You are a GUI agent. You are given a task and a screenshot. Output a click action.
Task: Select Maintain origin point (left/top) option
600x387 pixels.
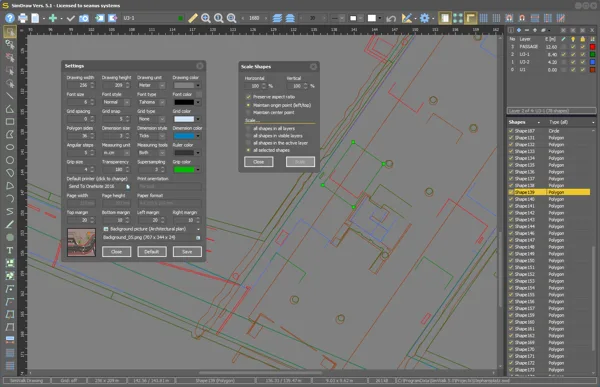(248, 105)
